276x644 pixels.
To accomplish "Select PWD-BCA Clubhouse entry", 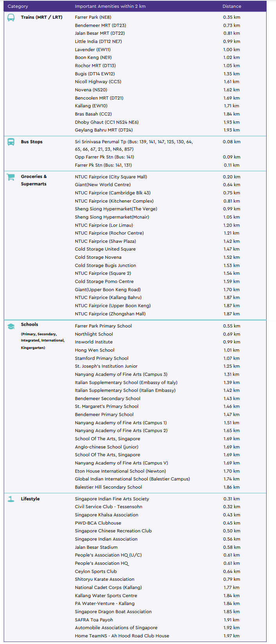I will point(98,523).
